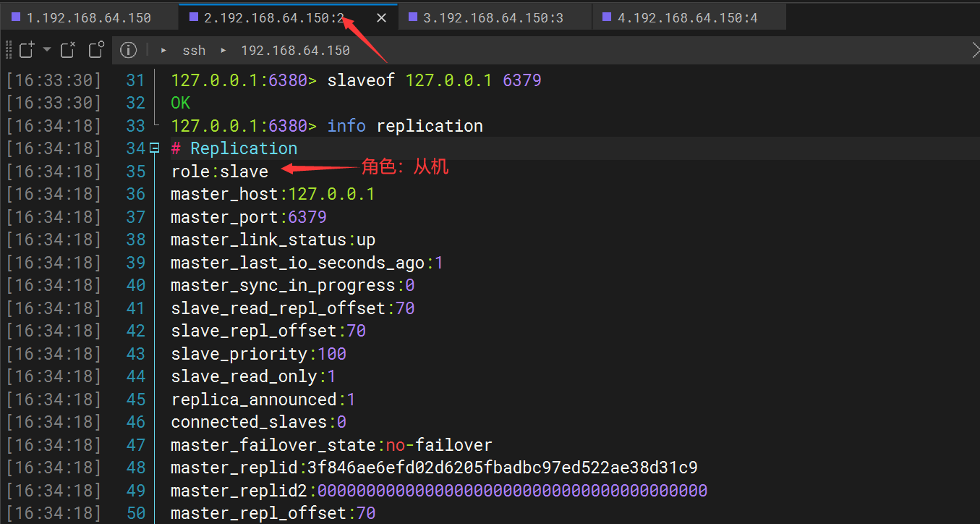Viewport: 980px width, 524px height.
Task: Select the 'connected_slaves:0' line
Action: [x=258, y=422]
